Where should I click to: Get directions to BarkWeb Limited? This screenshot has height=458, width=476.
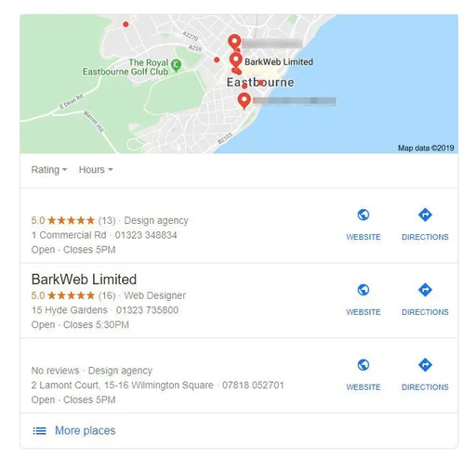pyautogui.click(x=425, y=300)
